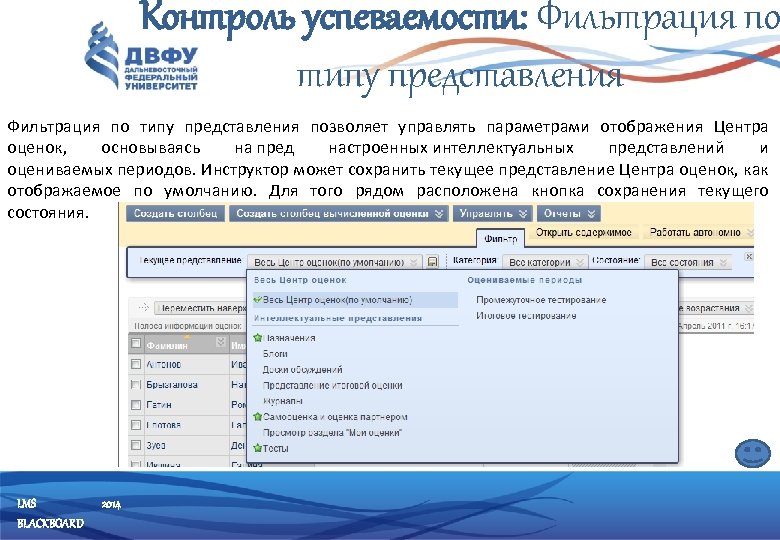Click the arrow icon left of Переместить наверх

tap(143, 308)
